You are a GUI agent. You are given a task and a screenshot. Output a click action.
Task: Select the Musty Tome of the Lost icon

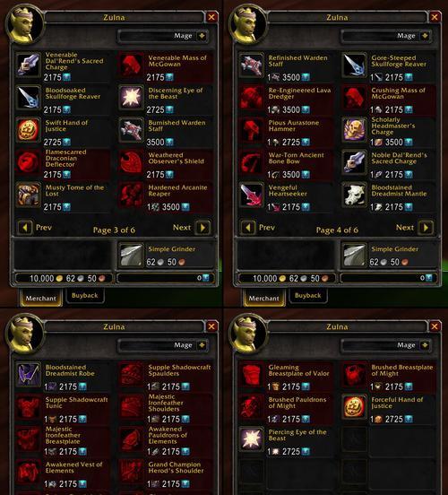coord(28,195)
